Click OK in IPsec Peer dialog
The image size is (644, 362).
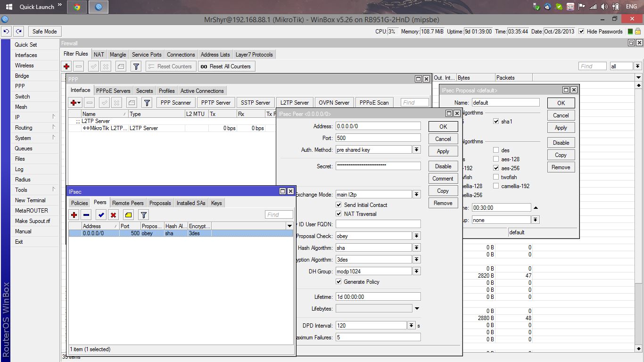(443, 127)
